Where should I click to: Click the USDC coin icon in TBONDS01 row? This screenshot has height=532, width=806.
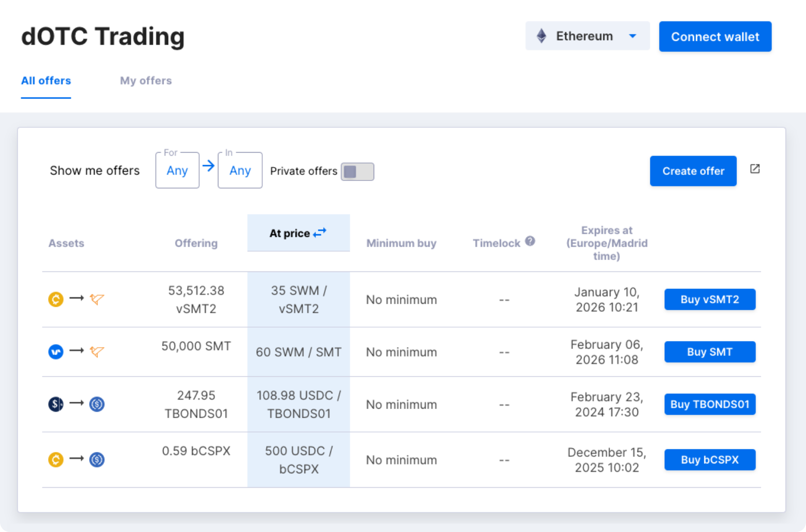click(98, 404)
